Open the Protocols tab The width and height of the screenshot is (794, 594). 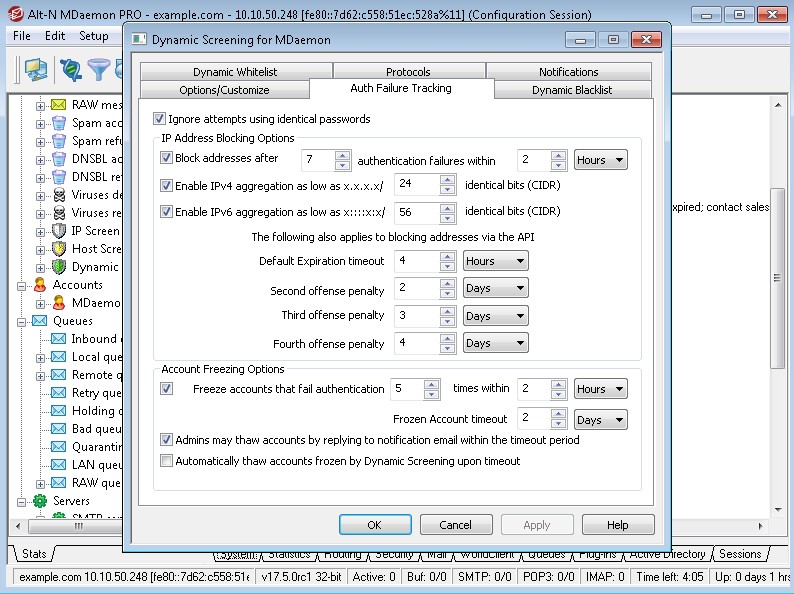tap(408, 72)
